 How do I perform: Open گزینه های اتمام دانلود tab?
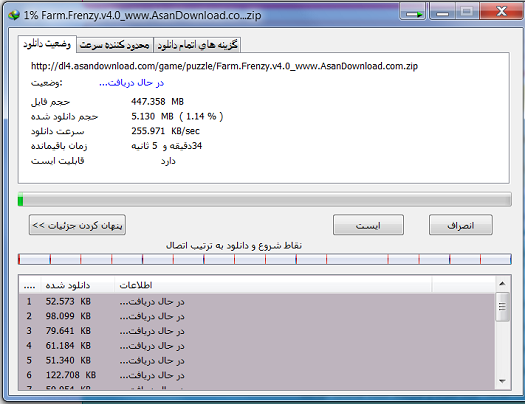[197, 45]
